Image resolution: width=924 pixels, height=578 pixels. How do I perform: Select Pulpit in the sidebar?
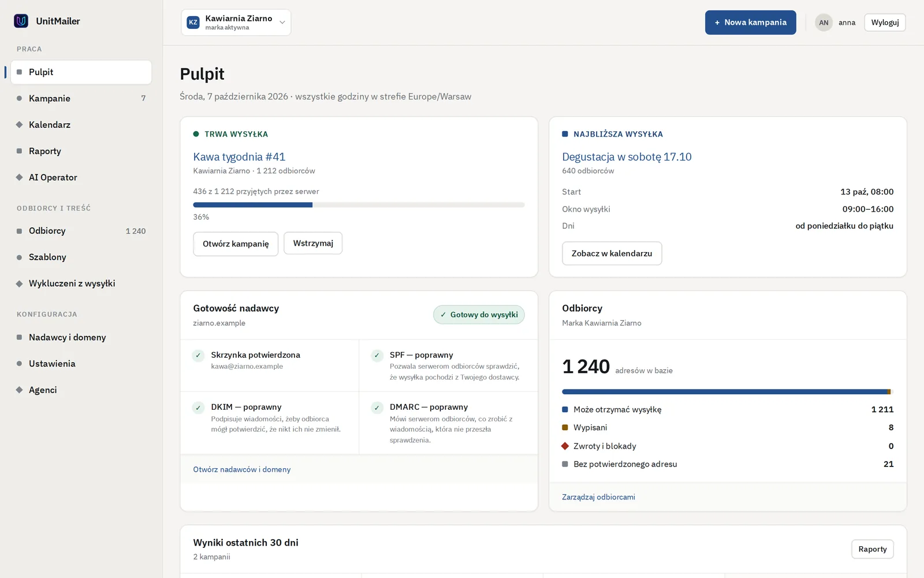(x=81, y=72)
